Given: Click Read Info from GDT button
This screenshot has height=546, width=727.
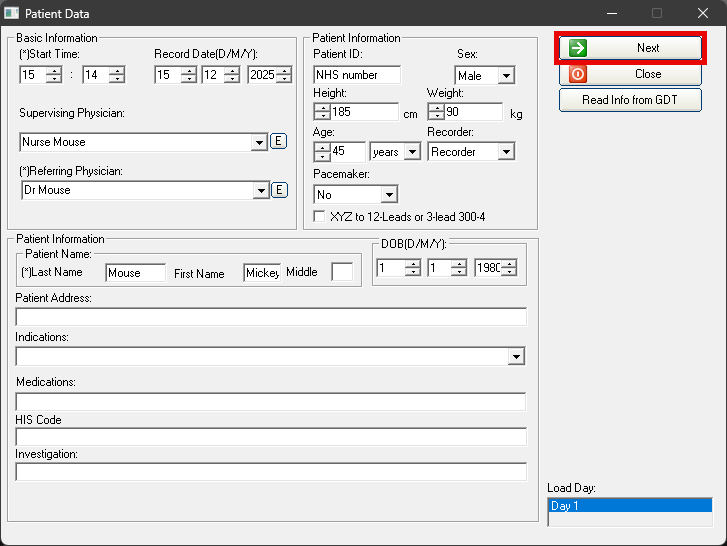Looking at the screenshot, I should 630,100.
